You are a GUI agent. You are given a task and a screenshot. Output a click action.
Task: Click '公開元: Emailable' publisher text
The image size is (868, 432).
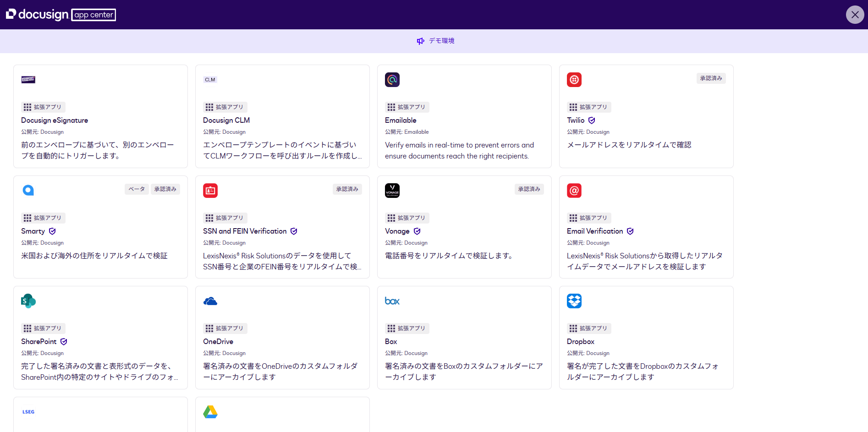[407, 132]
